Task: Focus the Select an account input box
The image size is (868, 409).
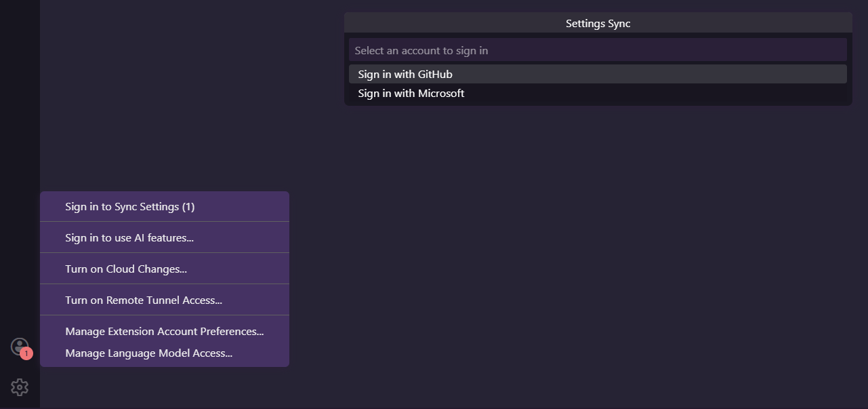Action: pyautogui.click(x=596, y=51)
